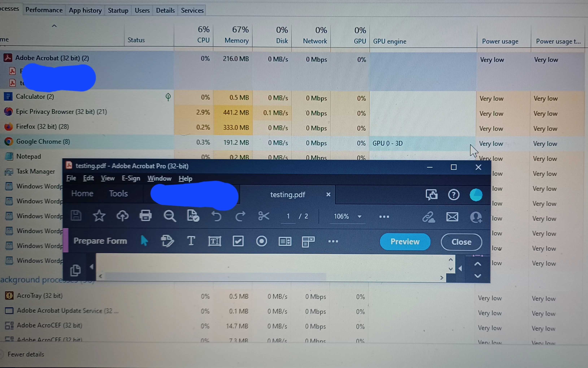The width and height of the screenshot is (588, 368).
Task: Click the selection arrow tool in Prepare Form
Action: point(144,241)
